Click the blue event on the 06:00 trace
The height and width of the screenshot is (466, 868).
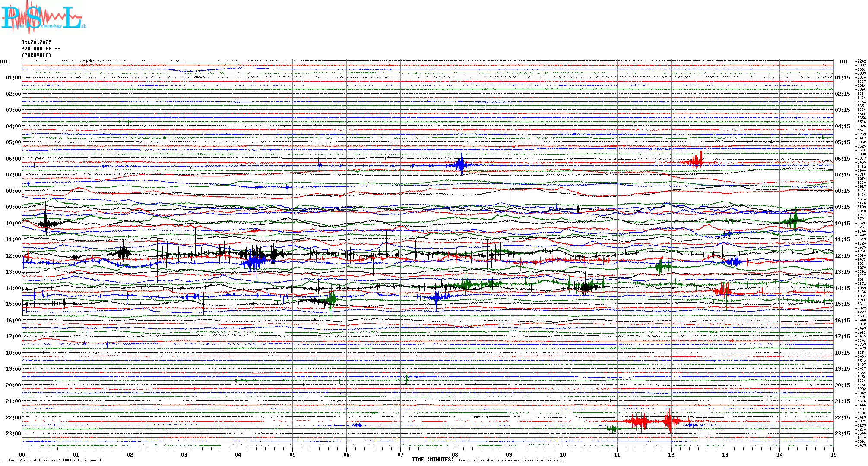[461, 165]
